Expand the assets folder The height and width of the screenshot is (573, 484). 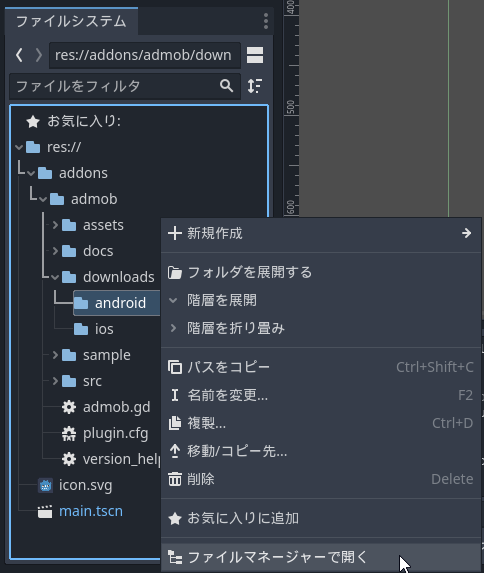pos(55,225)
